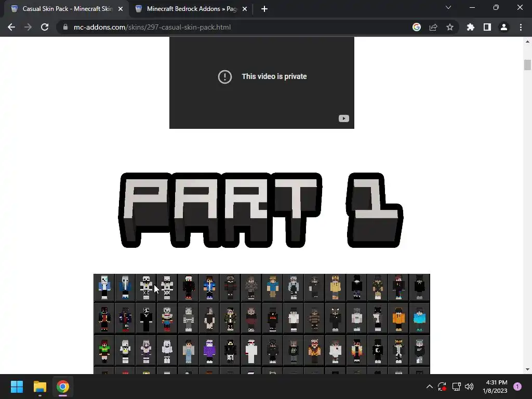
Task: Toggle the Chrome side panel
Action: tap(487, 27)
